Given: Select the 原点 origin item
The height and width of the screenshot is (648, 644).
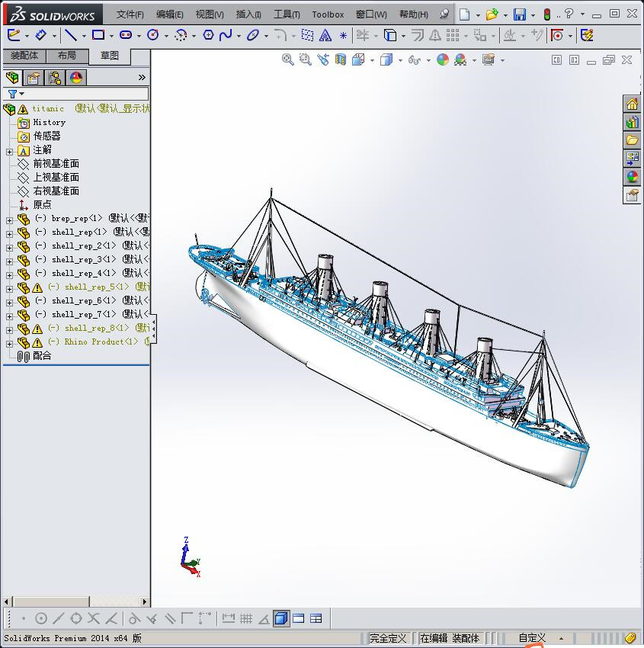Looking at the screenshot, I should pyautogui.click(x=42, y=204).
